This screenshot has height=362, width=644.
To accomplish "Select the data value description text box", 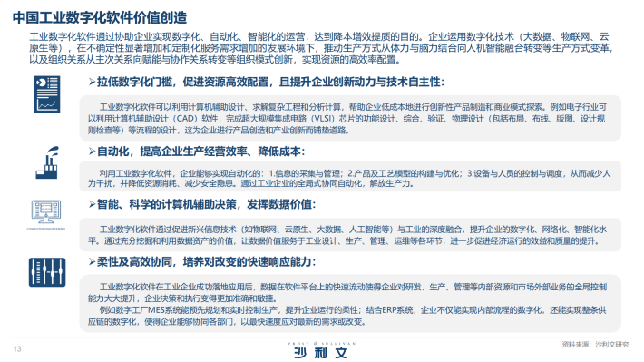I will pos(350,235).
